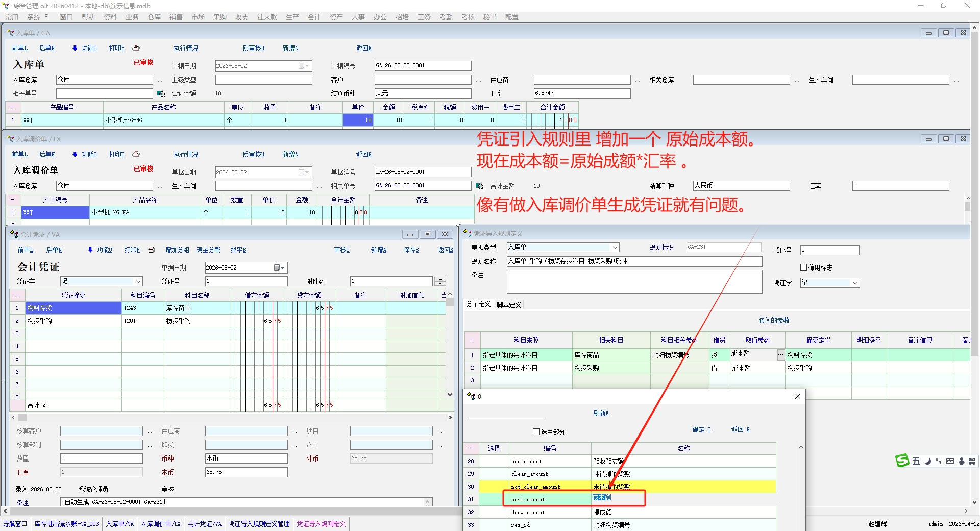
Task: Check the 选中部分 checkbox
Action: coord(536,432)
